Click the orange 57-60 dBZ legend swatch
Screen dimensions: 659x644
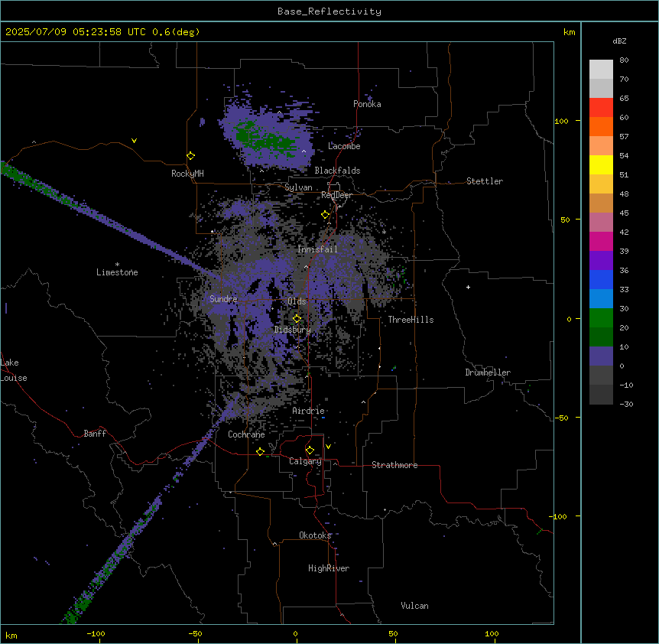pos(601,126)
